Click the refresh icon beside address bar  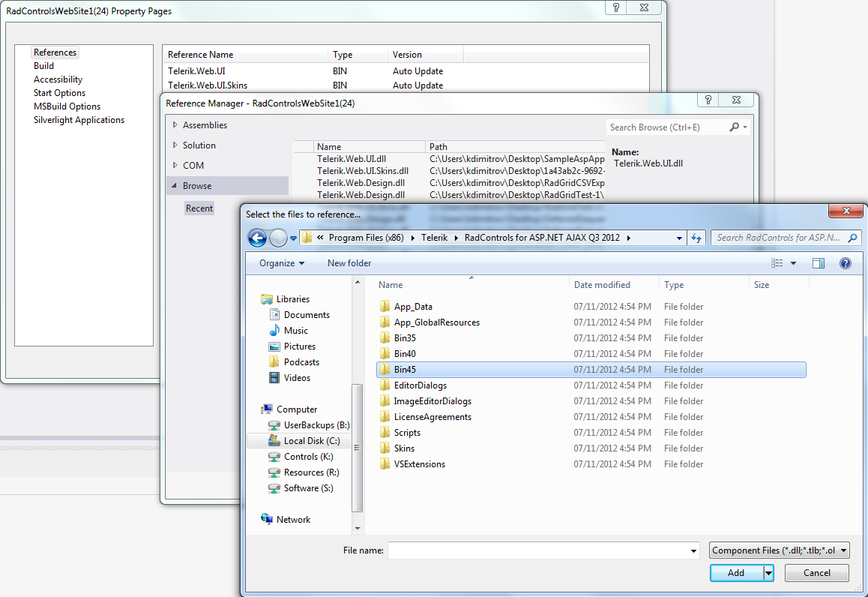[x=696, y=238]
